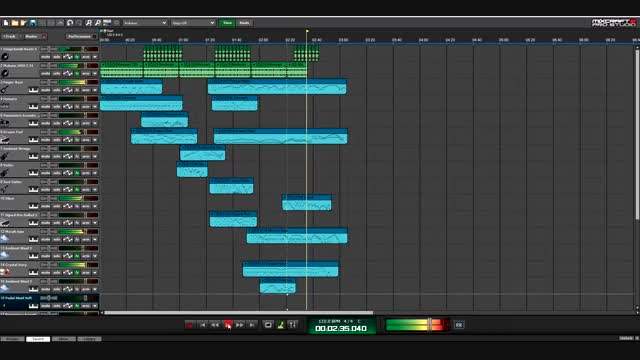Arm track 9 Jazz Guitar
The height and width of the screenshot is (360, 640).
86,190
